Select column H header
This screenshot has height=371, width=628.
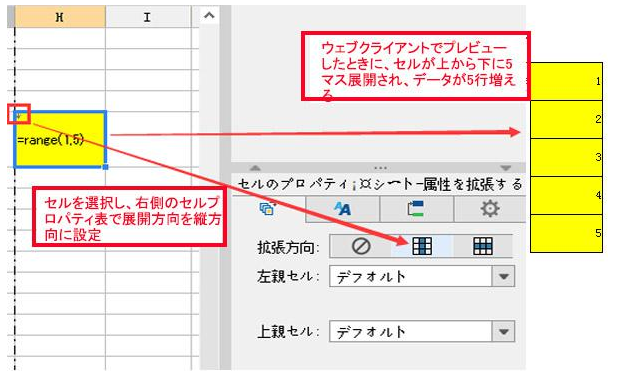pyautogui.click(x=60, y=17)
